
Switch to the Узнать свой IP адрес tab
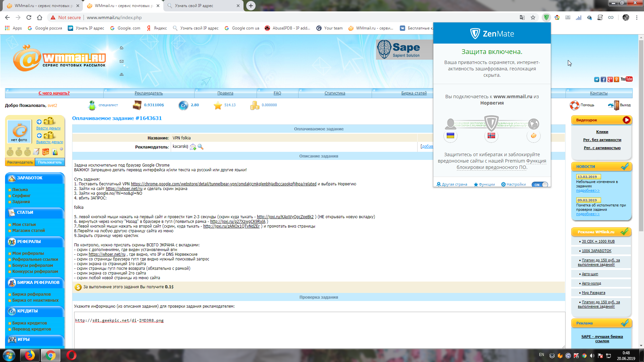click(203, 6)
